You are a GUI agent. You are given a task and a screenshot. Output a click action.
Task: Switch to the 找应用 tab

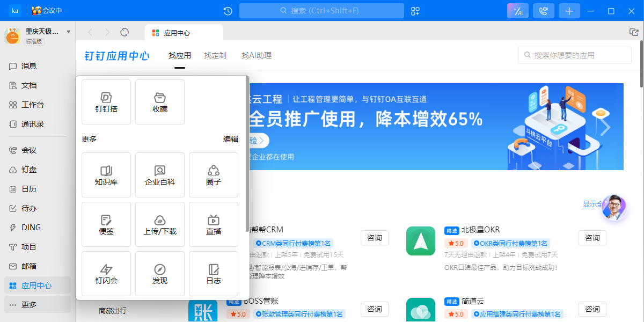[180, 55]
